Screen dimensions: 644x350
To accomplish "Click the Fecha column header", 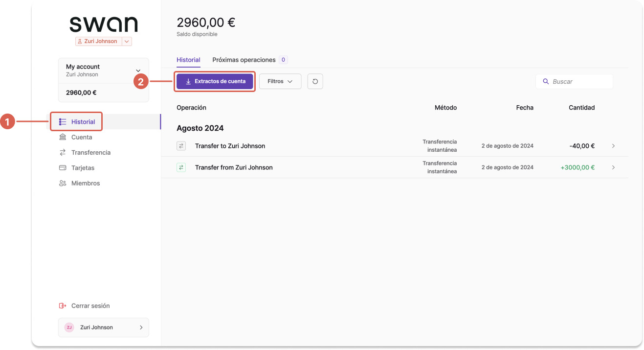I will tap(525, 108).
